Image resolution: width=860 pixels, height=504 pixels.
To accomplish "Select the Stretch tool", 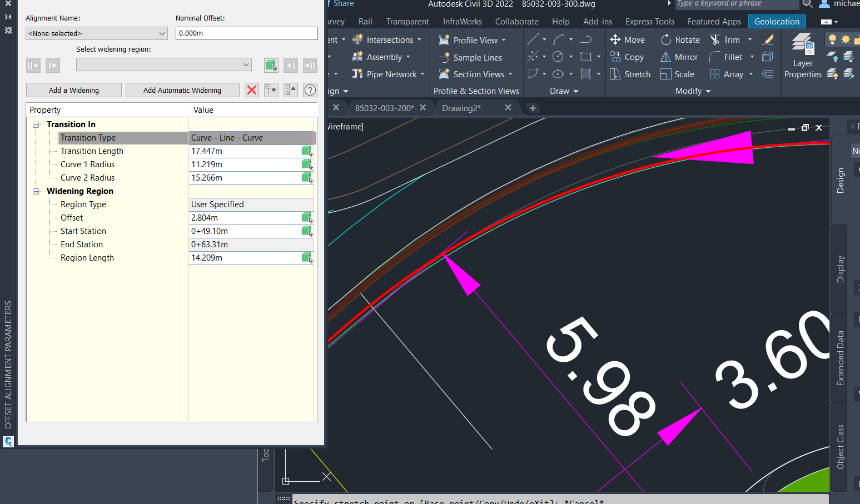I will (x=629, y=73).
